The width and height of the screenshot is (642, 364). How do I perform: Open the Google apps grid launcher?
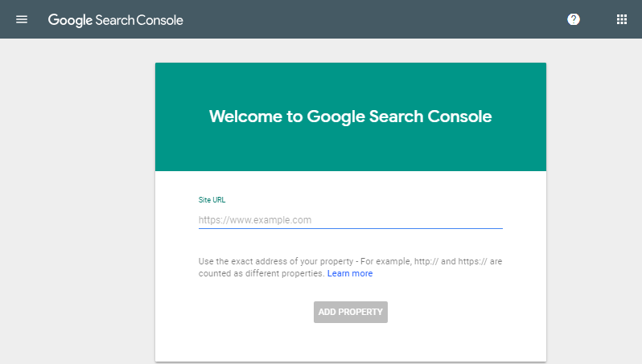coord(621,19)
